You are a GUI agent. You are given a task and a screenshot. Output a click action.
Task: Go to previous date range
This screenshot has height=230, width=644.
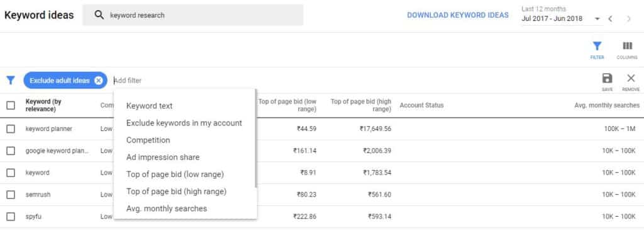tap(610, 18)
